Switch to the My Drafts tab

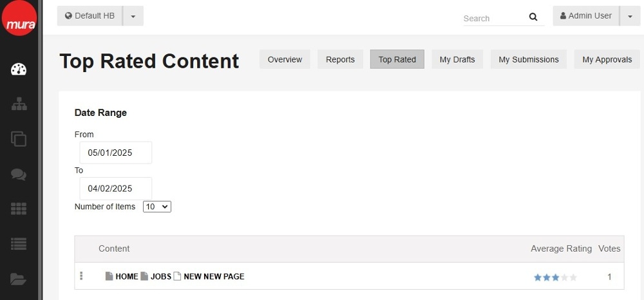457,59
